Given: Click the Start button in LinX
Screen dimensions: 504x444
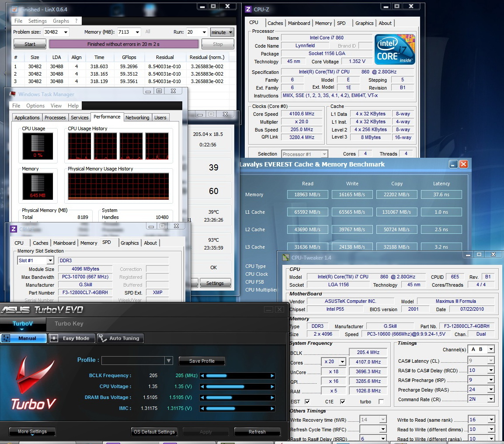Looking at the screenshot, I should click(x=30, y=44).
